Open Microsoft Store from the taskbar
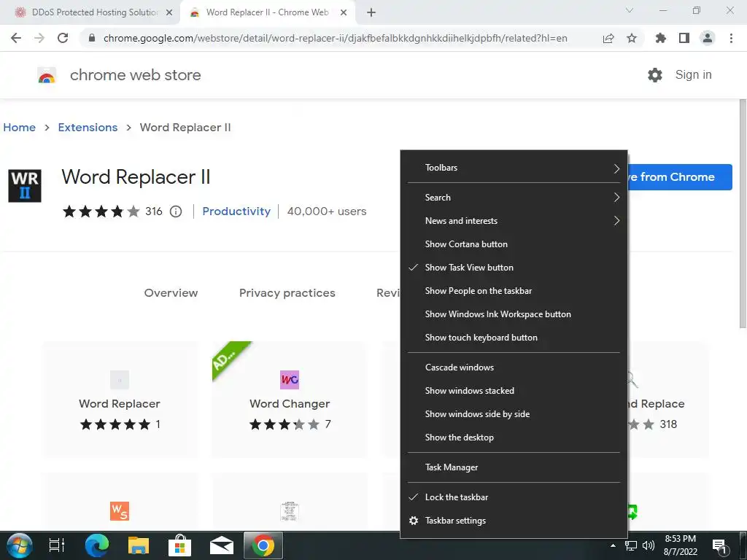Viewport: 747px width, 560px height. coord(179,545)
